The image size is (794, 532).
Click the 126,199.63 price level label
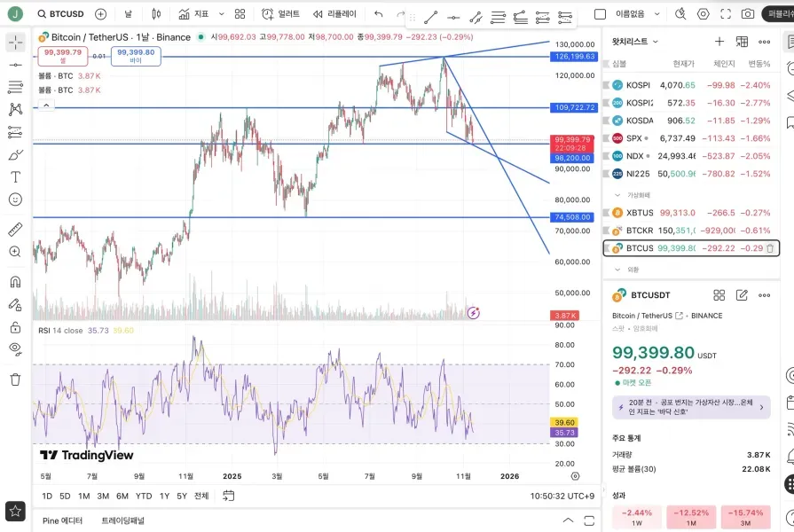(574, 56)
